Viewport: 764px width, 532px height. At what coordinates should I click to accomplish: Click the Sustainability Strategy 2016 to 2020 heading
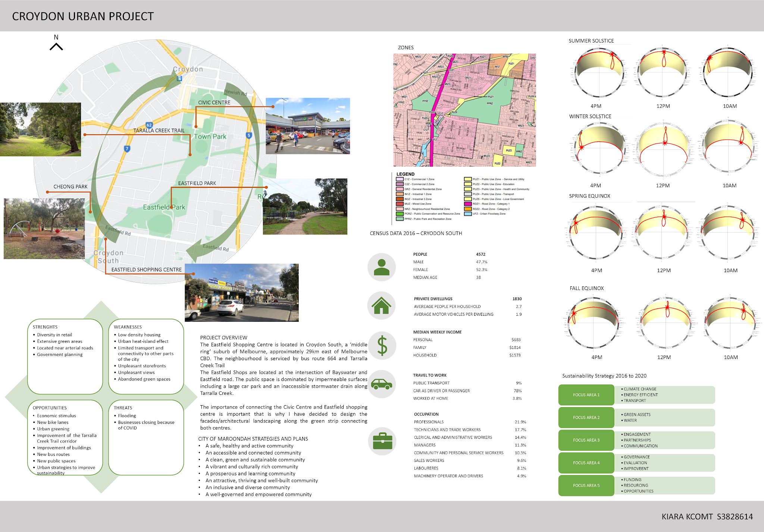[604, 376]
